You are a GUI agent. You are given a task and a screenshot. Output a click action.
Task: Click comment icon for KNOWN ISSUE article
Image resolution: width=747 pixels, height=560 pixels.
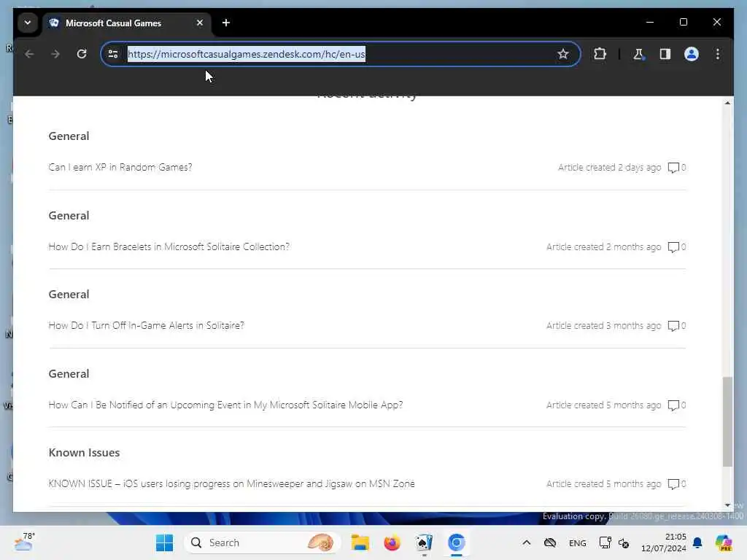673,484
